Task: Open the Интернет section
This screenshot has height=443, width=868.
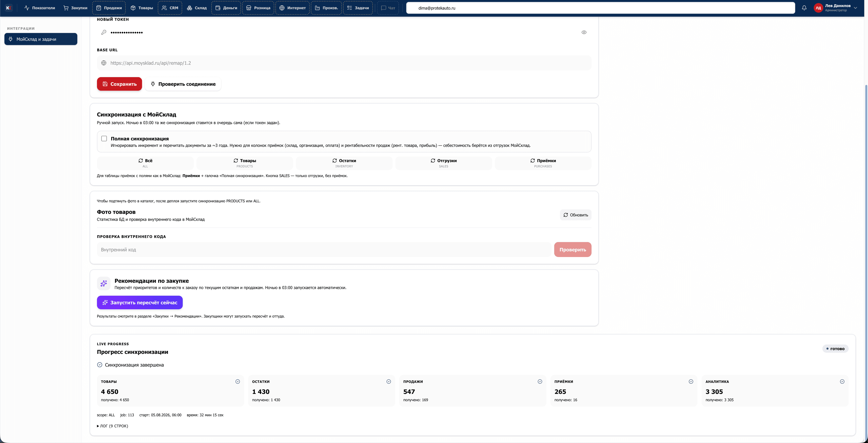Action: tap(293, 8)
